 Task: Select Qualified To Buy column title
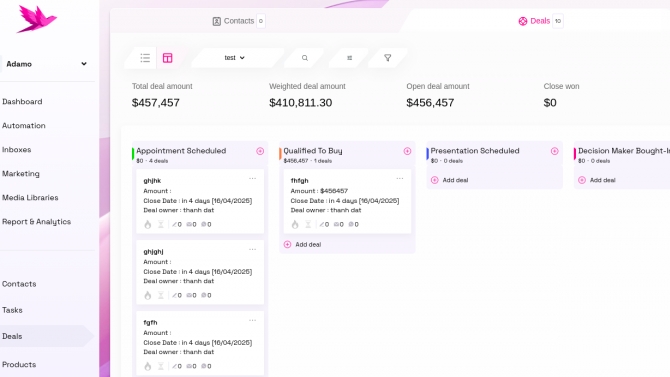[313, 151]
